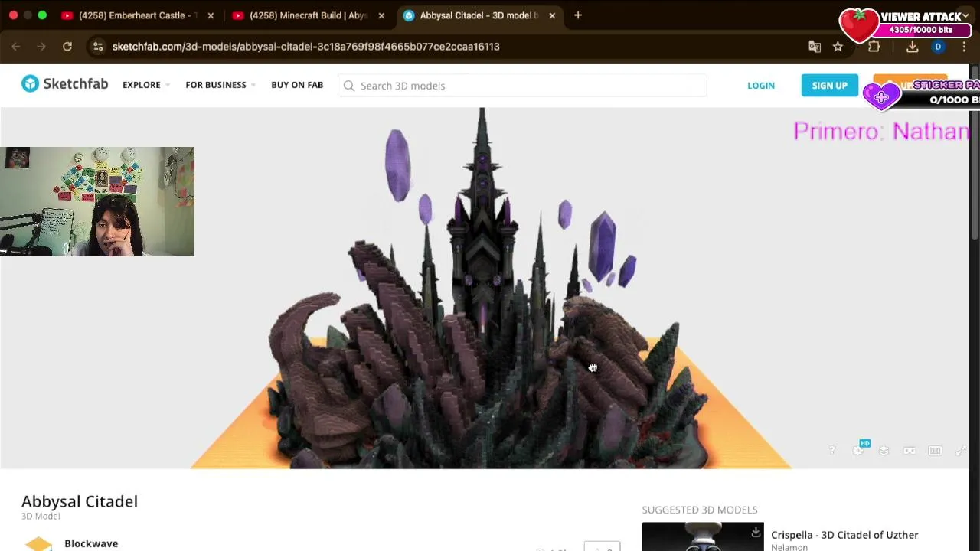Click the Viewer Attack bits progress bar
The image size is (980, 551).
921,30
